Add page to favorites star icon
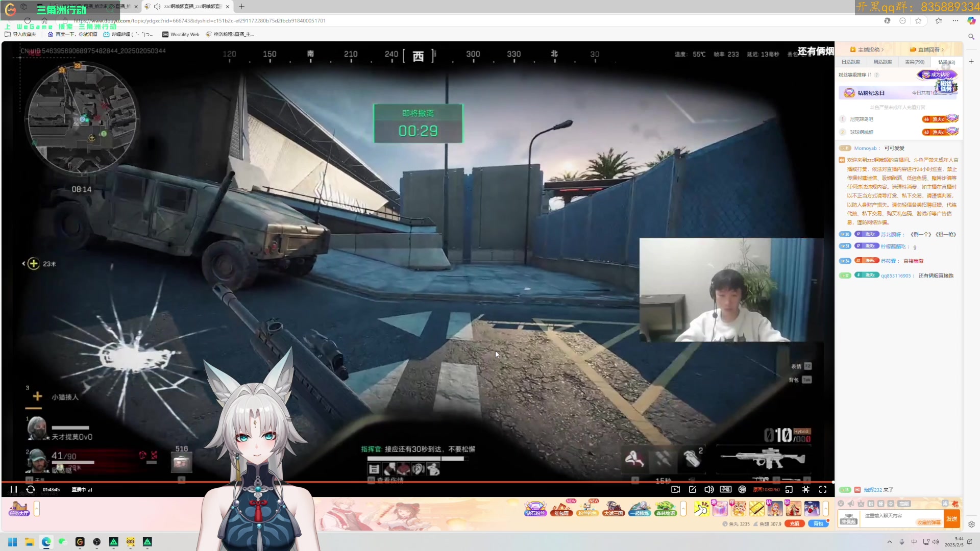This screenshot has height=551, width=980. click(x=918, y=21)
